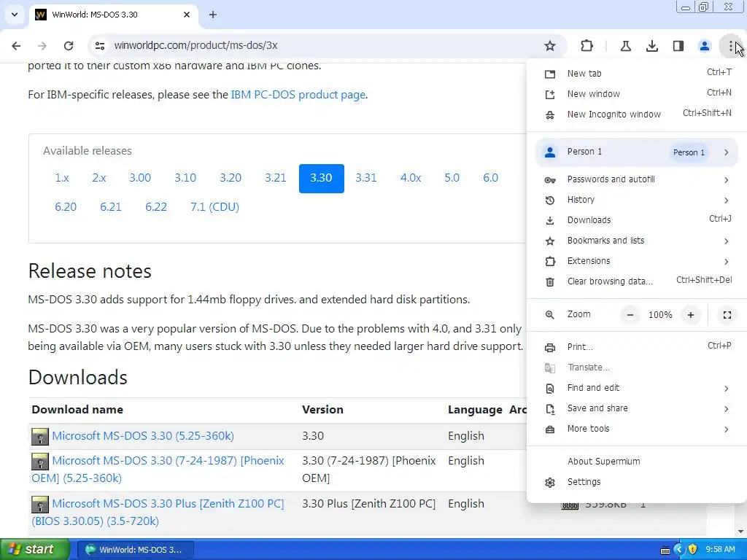747x560 pixels.
Task: Select the 6.22 release link
Action: click(156, 207)
